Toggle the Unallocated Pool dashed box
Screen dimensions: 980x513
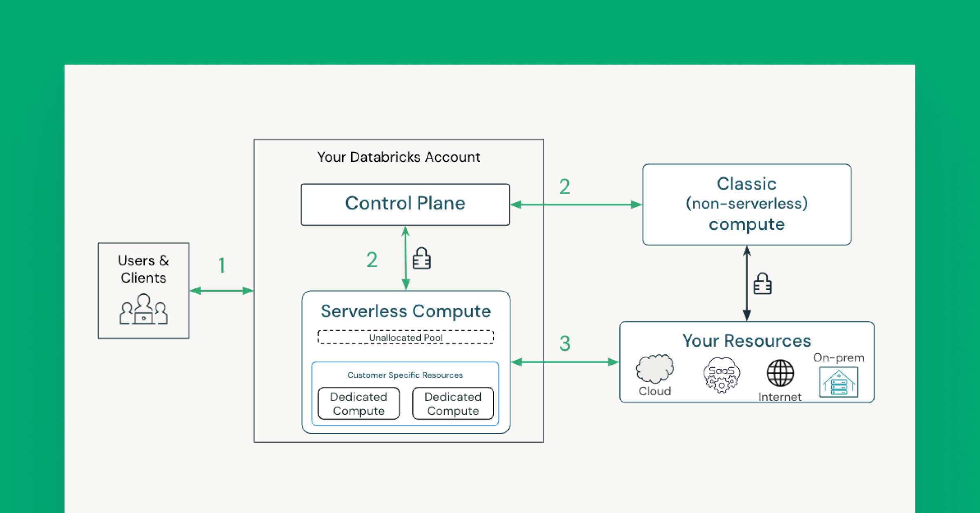(x=405, y=337)
